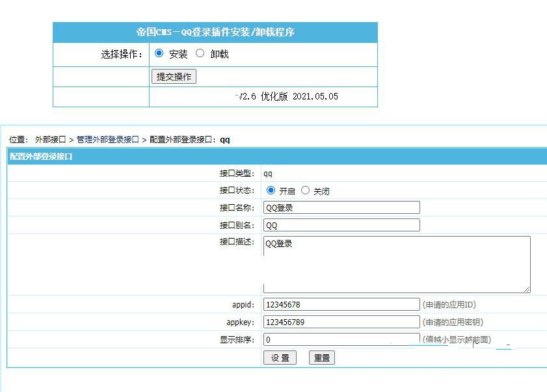This screenshot has height=392, width=547.
Task: Open the 管理外部登录接口 breadcrumb link
Action: pos(108,140)
